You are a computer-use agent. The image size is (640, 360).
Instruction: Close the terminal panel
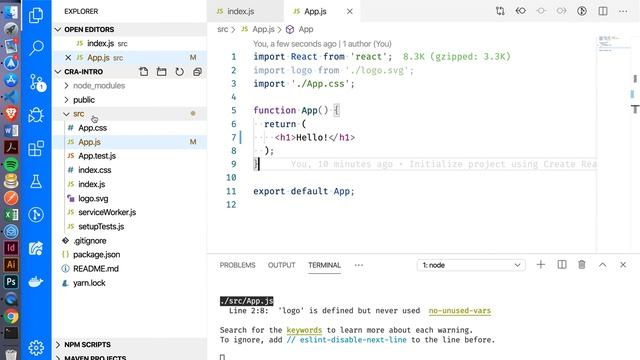(x=623, y=265)
